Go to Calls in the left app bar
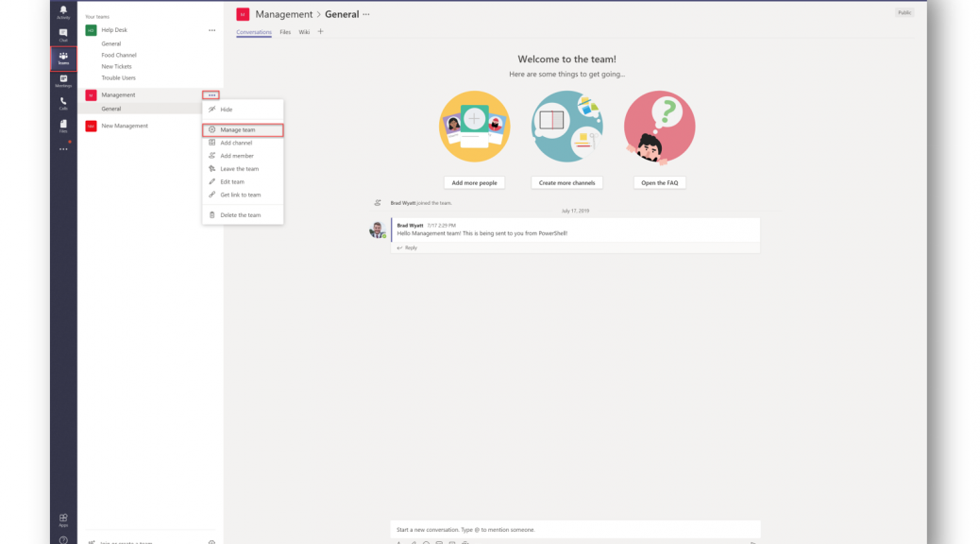Viewport: 980px width, 544px height. pos(63,104)
